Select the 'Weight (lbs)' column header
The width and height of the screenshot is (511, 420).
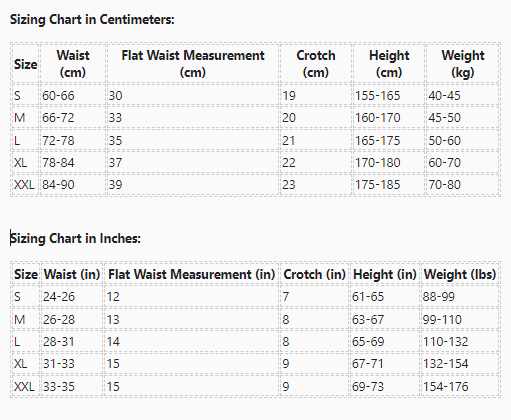pos(460,274)
